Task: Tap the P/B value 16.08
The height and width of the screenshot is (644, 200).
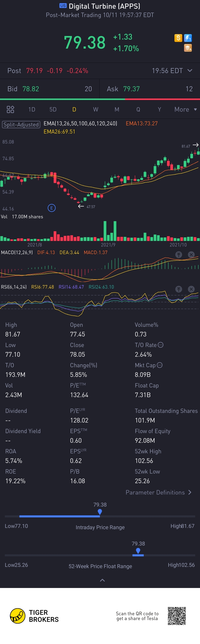Action: (x=78, y=481)
